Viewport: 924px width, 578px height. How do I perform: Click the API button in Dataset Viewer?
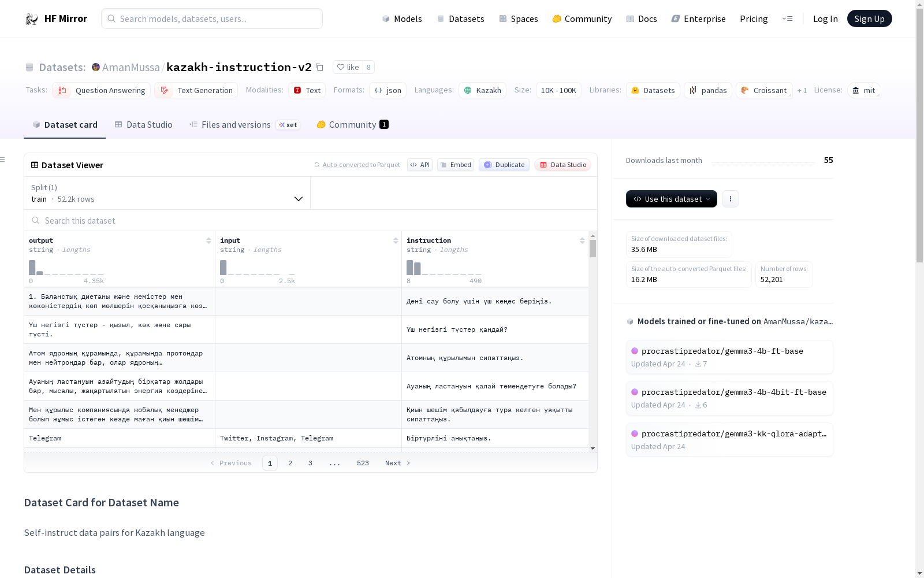[420, 165]
